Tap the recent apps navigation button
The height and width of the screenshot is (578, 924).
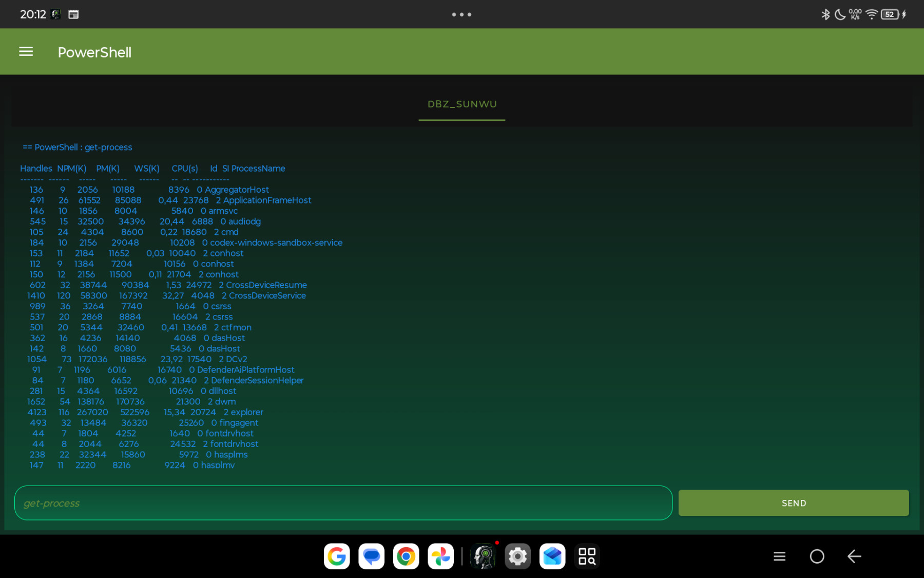(x=779, y=556)
